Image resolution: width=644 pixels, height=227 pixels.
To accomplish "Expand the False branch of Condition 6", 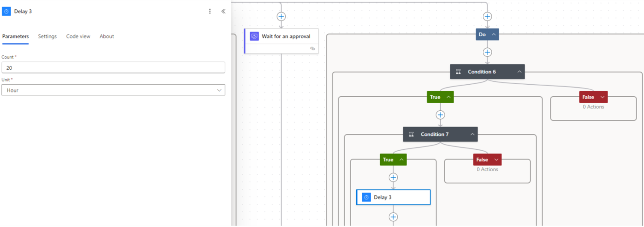I will (x=602, y=97).
